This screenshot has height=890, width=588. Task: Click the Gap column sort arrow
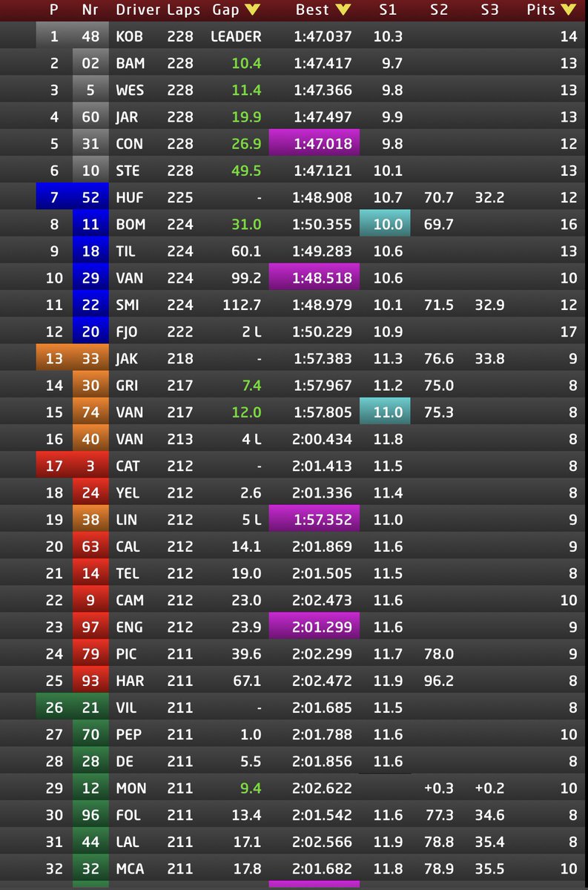(252, 10)
